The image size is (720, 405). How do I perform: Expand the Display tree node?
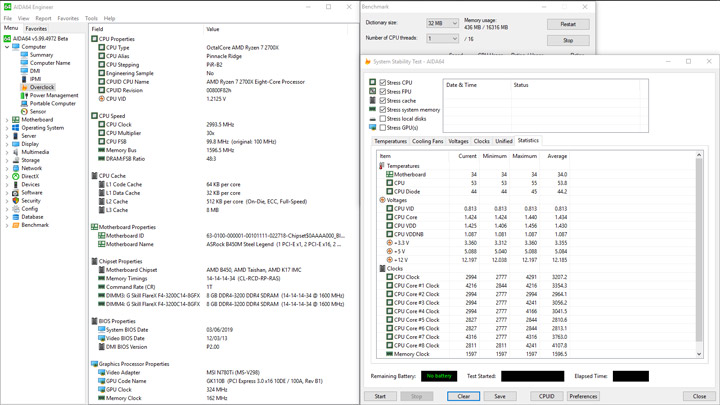point(7,144)
